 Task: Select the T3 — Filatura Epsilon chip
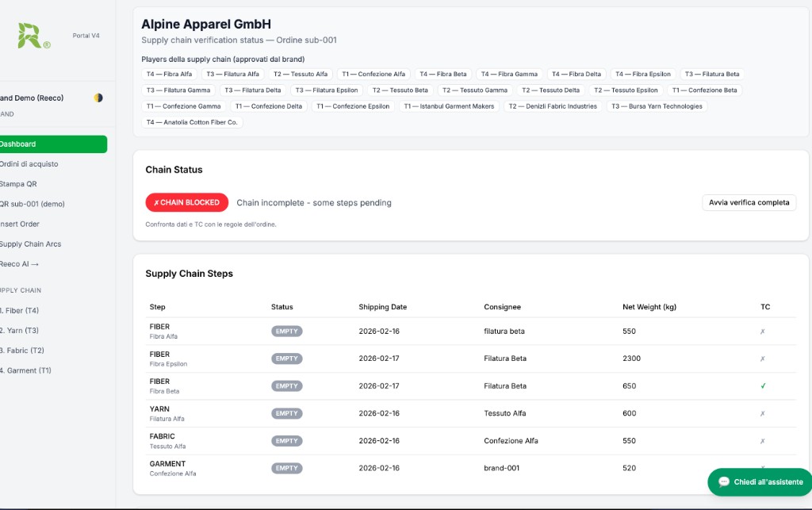click(327, 90)
